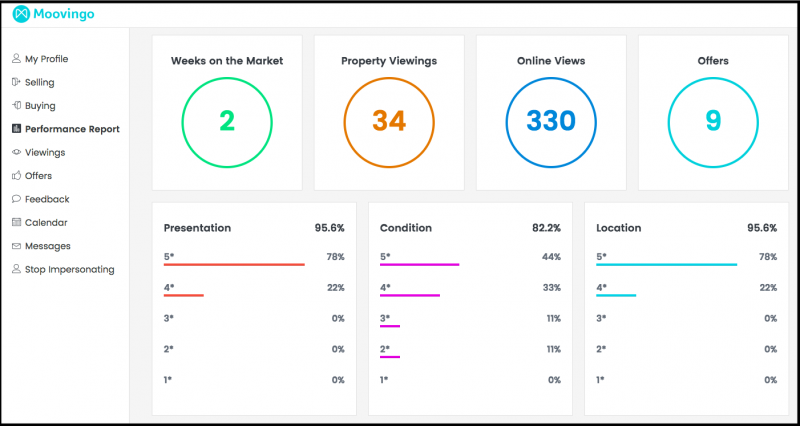Click the Online Views circle showing 330
This screenshot has height=426, width=800.
[x=551, y=122]
